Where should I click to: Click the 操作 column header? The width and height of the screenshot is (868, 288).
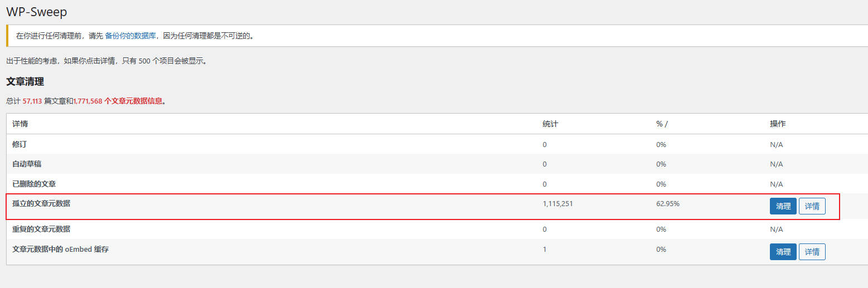coord(777,124)
